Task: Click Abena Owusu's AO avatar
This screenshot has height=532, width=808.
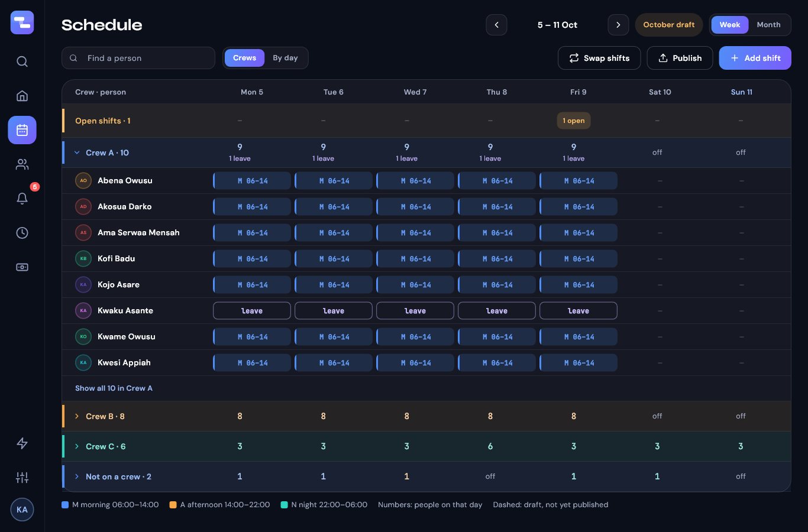Action: [83, 180]
